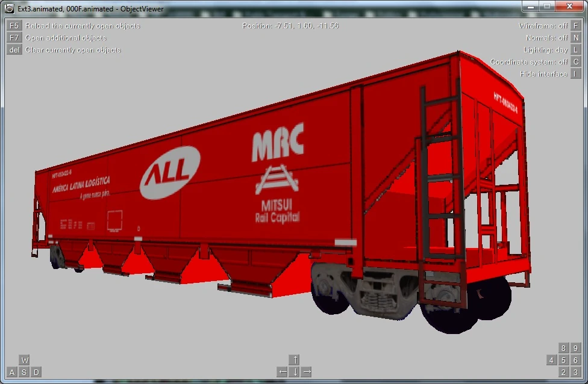The height and width of the screenshot is (384, 588).
Task: Click numpad 5 key icon
Action: [x=564, y=360]
